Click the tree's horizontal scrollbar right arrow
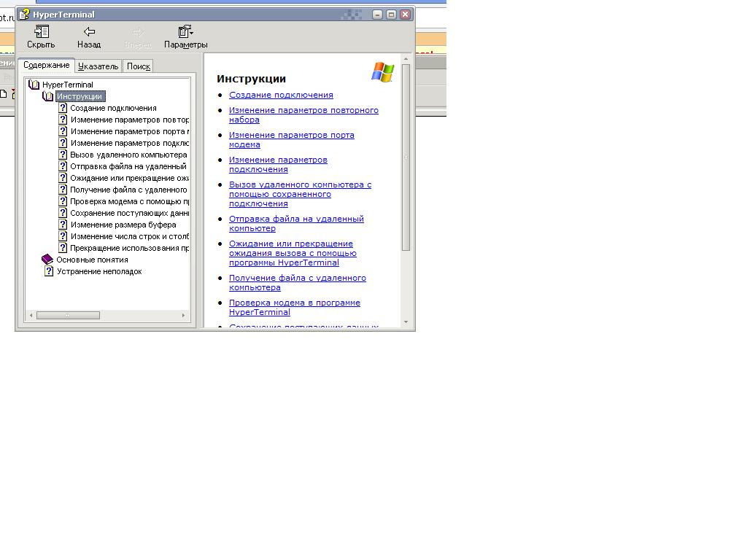747x560 pixels. coord(183,315)
